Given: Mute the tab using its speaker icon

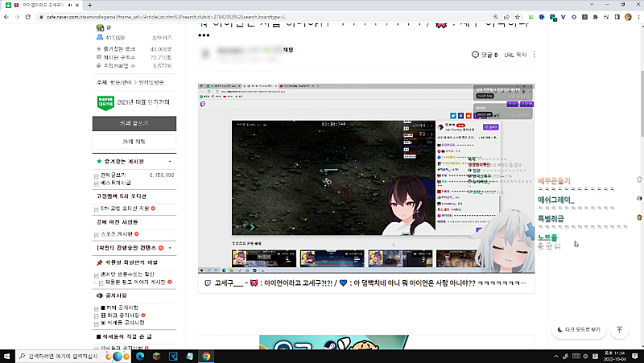Looking at the screenshot, I should [70, 5].
